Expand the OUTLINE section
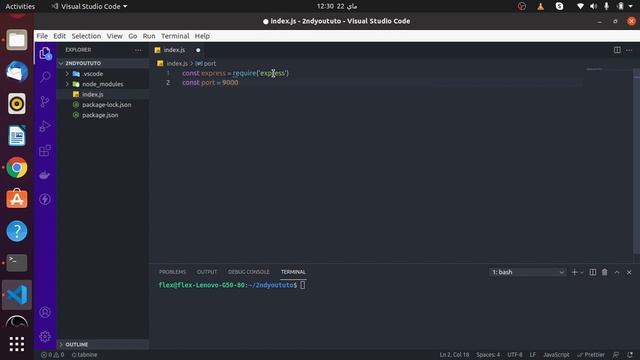640x360 pixels. (x=103, y=344)
